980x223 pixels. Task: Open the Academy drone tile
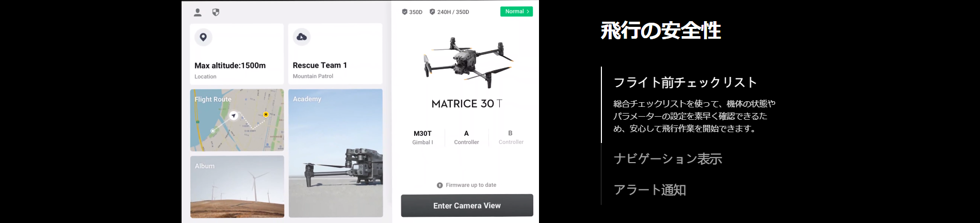click(x=335, y=153)
